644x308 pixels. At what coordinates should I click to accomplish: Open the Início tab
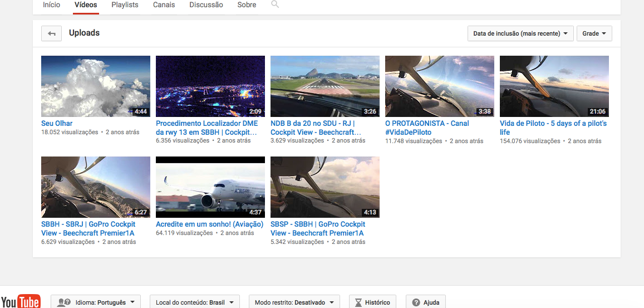point(51,5)
